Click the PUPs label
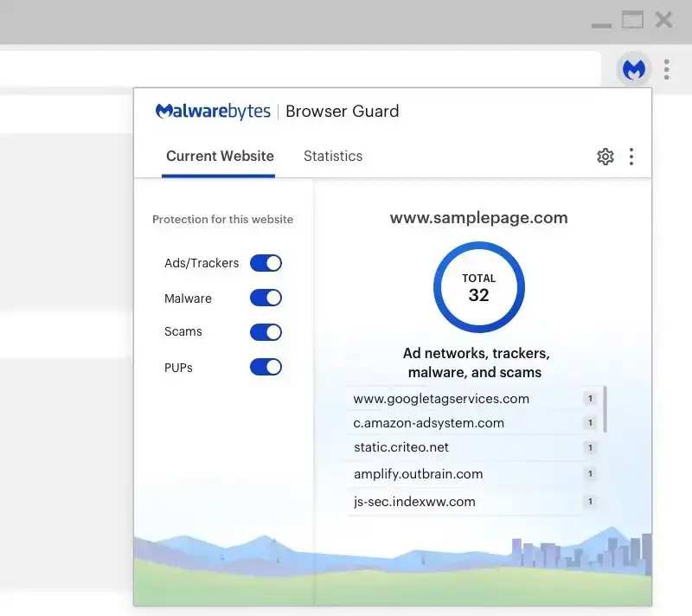This screenshot has width=692, height=616. point(178,368)
